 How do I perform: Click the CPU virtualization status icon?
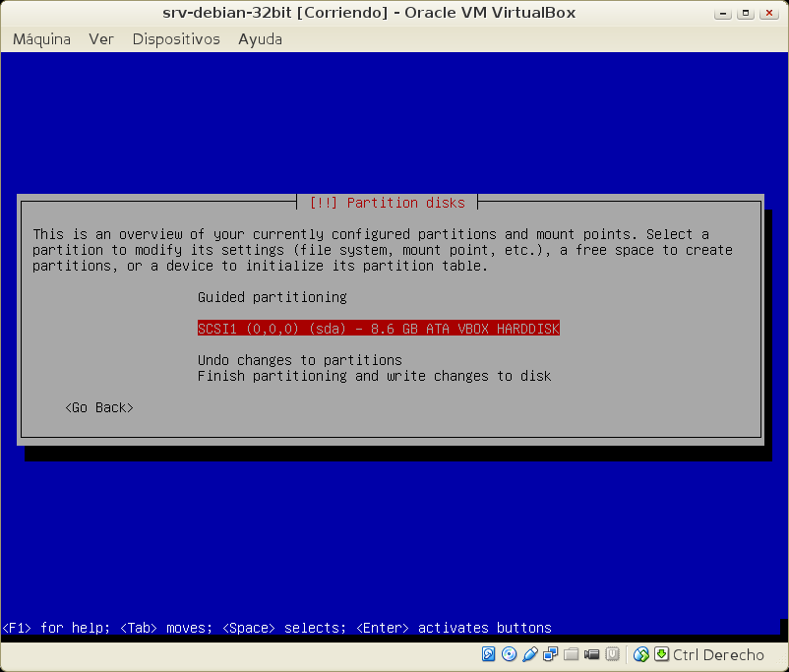(613, 654)
